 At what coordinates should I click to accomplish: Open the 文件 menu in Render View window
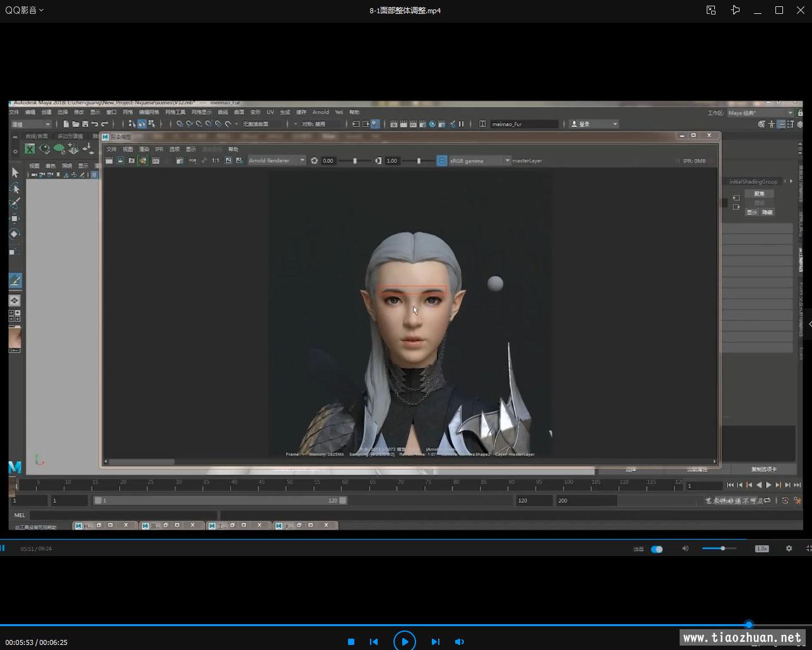point(112,149)
